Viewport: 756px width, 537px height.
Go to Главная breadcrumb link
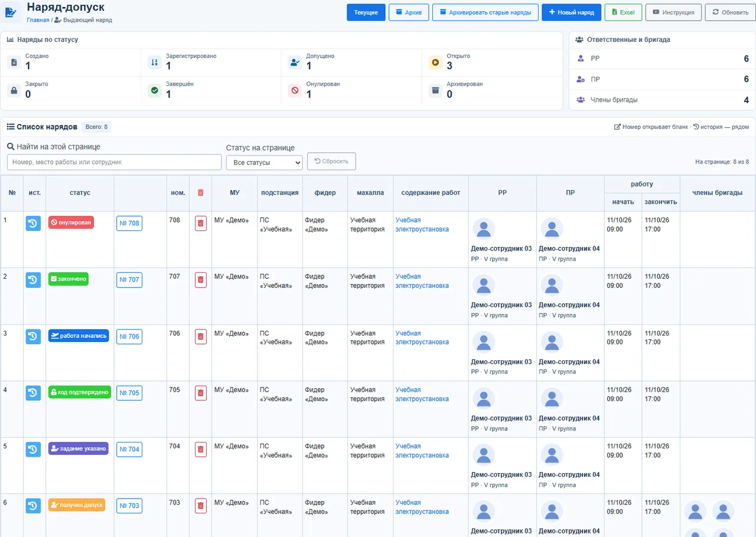pos(38,20)
